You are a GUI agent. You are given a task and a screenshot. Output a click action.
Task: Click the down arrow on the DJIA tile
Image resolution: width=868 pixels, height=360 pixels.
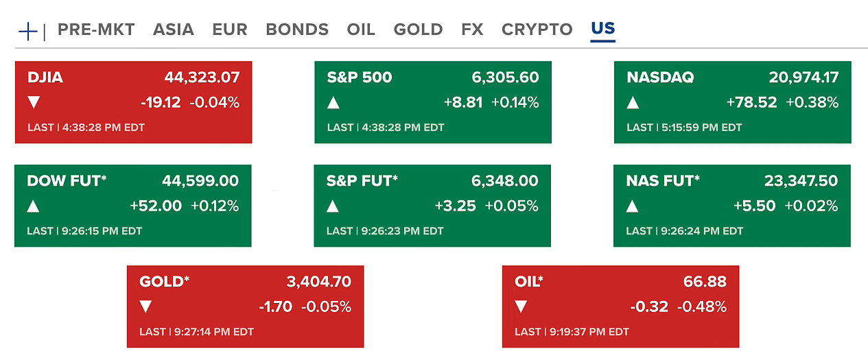point(34,103)
